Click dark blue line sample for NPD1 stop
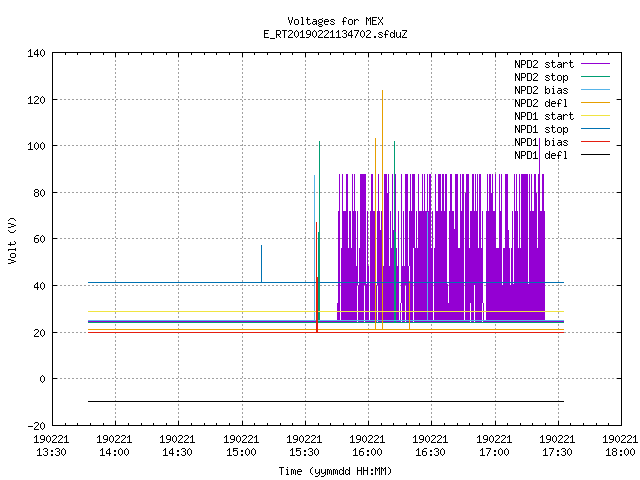 pyautogui.click(x=595, y=129)
